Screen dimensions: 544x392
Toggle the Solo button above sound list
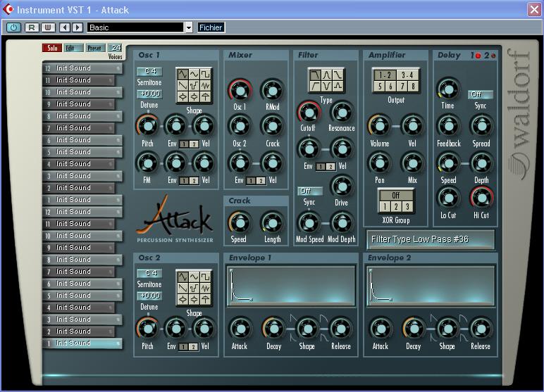(x=52, y=48)
